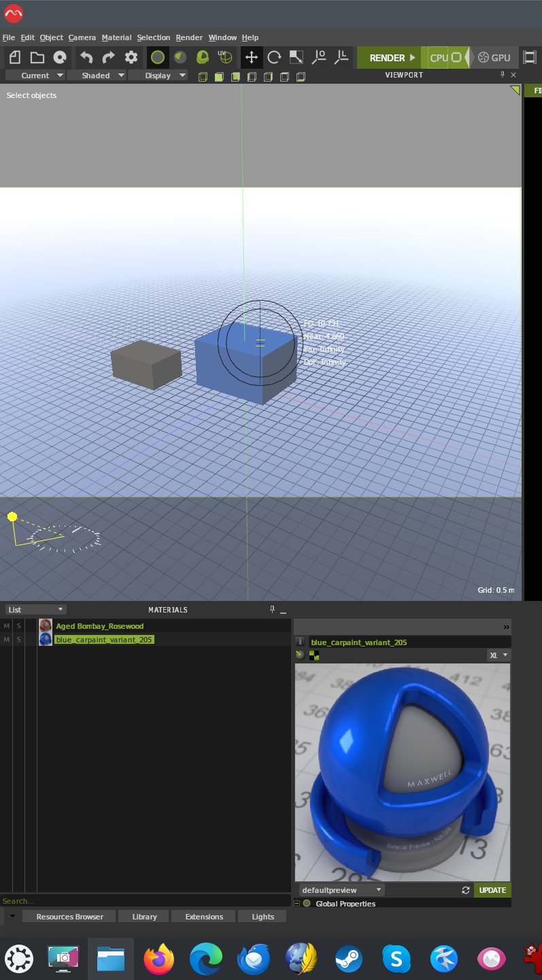Image resolution: width=542 pixels, height=980 pixels.
Task: Select the blue_carpaint_variant_205 material swatch
Action: tap(46, 640)
